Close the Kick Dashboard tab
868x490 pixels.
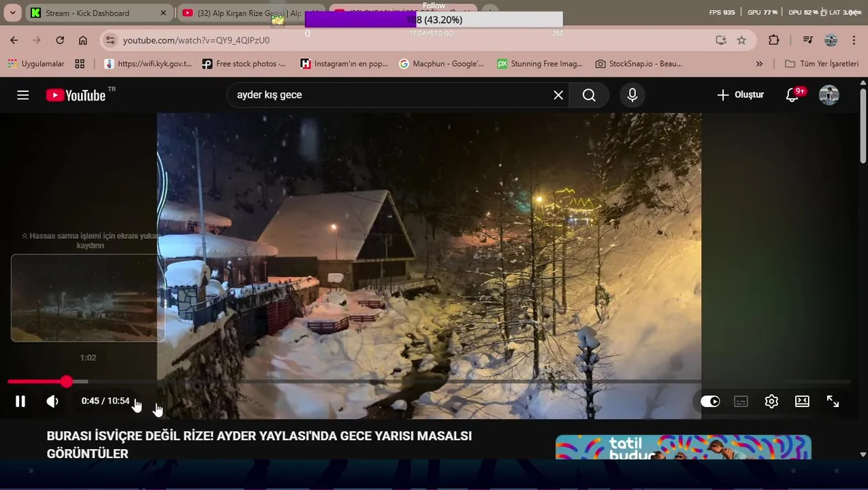(x=163, y=13)
